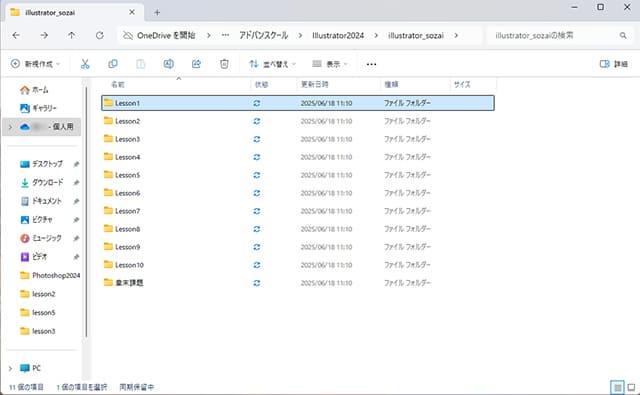Open Downloads in quick access

(42, 182)
